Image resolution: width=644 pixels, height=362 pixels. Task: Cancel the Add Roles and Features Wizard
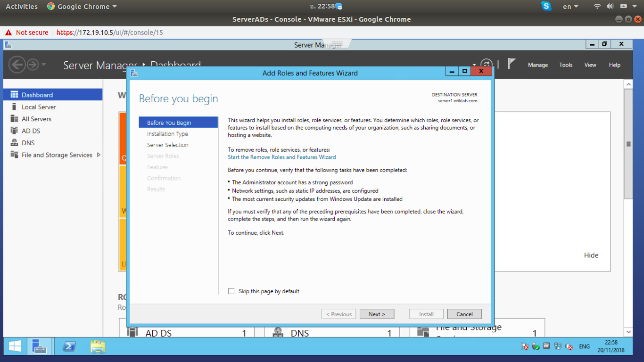click(x=464, y=314)
